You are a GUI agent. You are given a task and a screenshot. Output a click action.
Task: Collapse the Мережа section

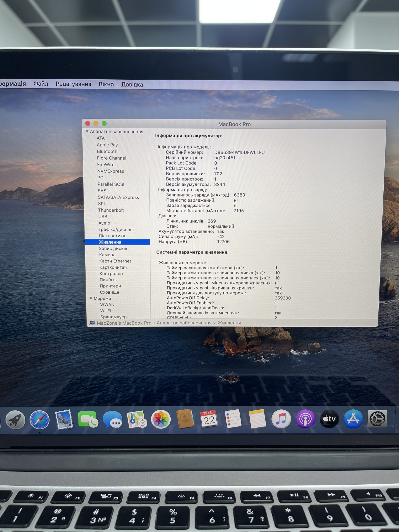[x=91, y=298]
